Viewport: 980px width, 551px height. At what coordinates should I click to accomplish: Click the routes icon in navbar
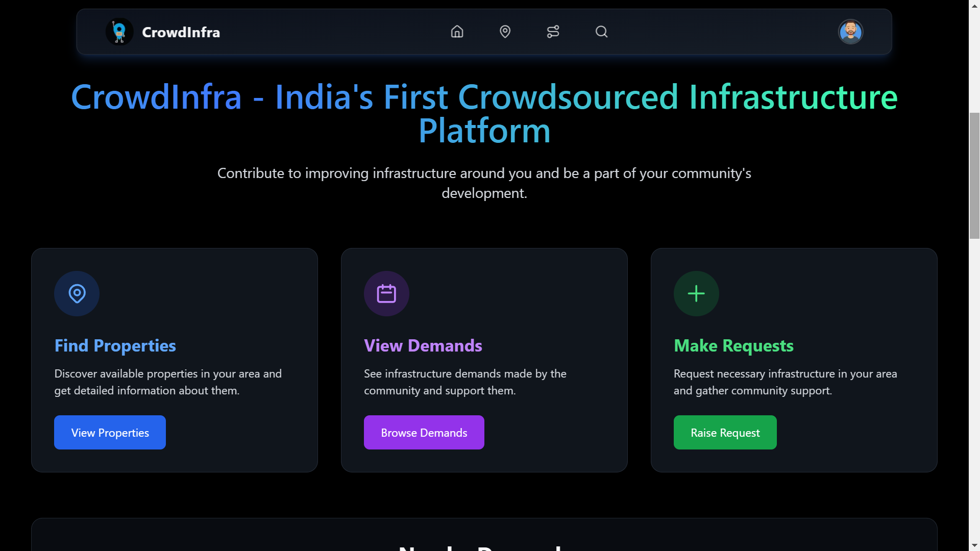tap(553, 32)
